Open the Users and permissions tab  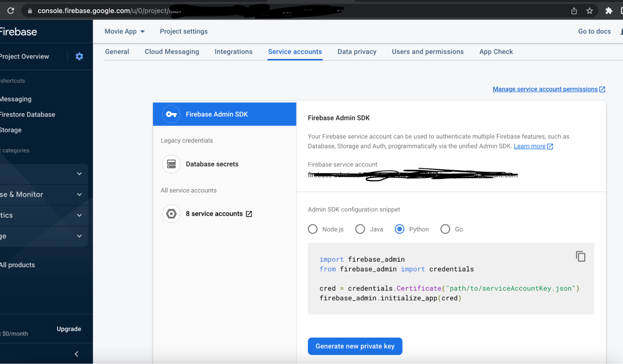click(x=428, y=52)
